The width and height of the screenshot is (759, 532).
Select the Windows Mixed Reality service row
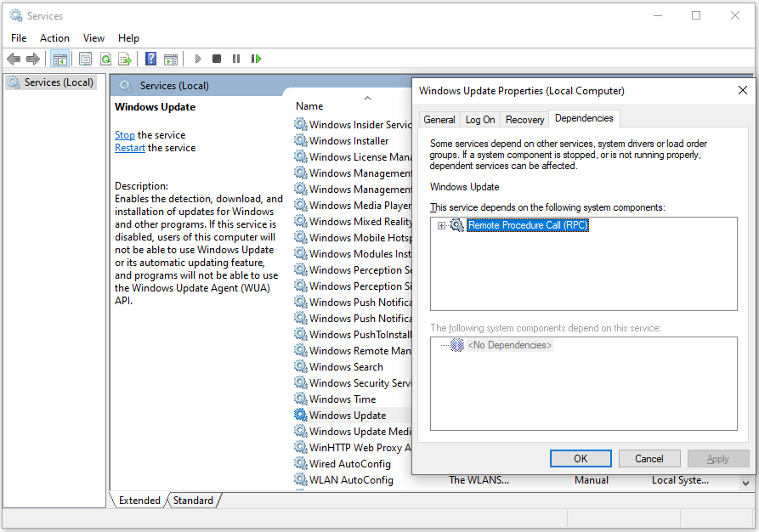(353, 221)
